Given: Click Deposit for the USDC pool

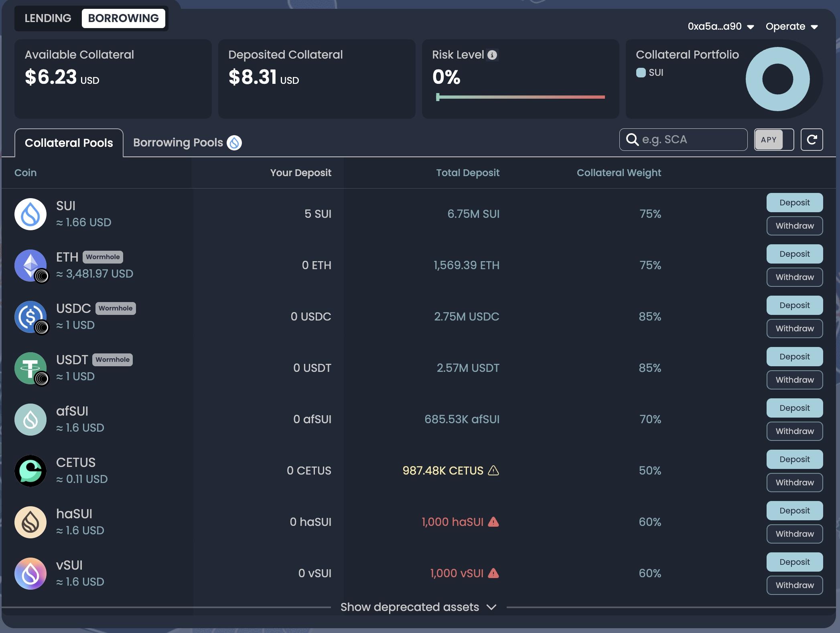Looking at the screenshot, I should point(794,305).
